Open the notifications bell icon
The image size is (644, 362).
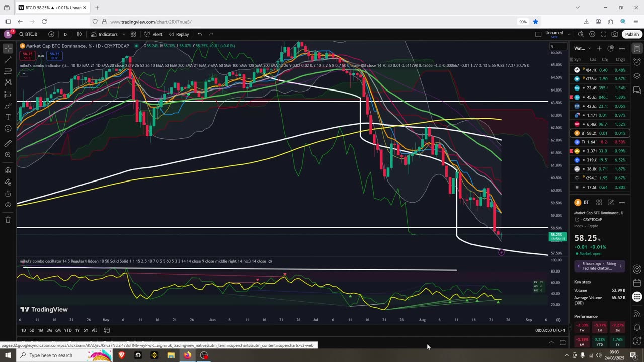click(637, 328)
